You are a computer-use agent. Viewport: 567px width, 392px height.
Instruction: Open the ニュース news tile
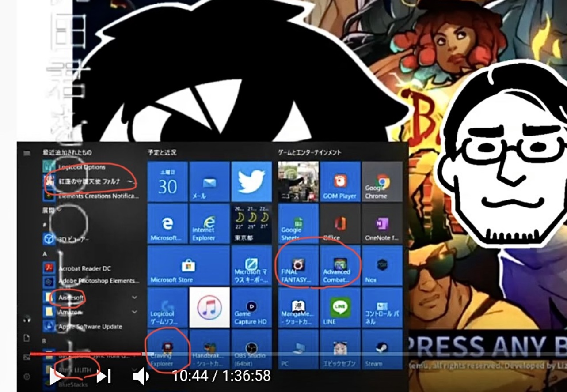pos(298,182)
